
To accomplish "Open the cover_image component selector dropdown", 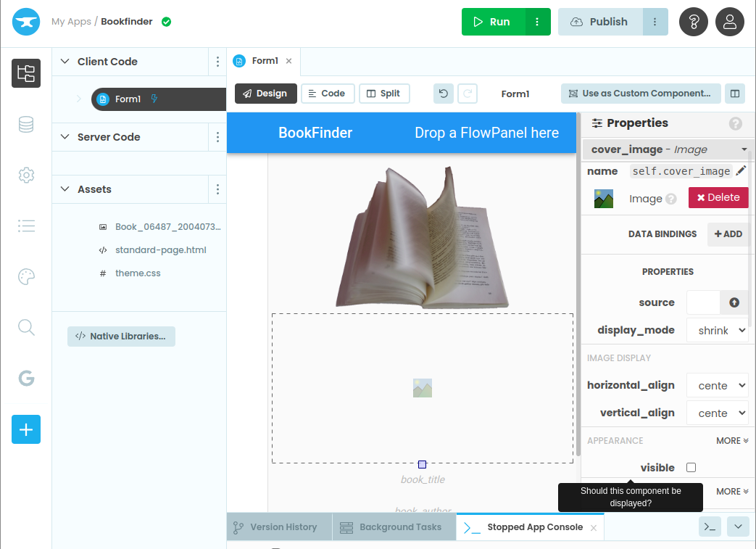I will [744, 149].
